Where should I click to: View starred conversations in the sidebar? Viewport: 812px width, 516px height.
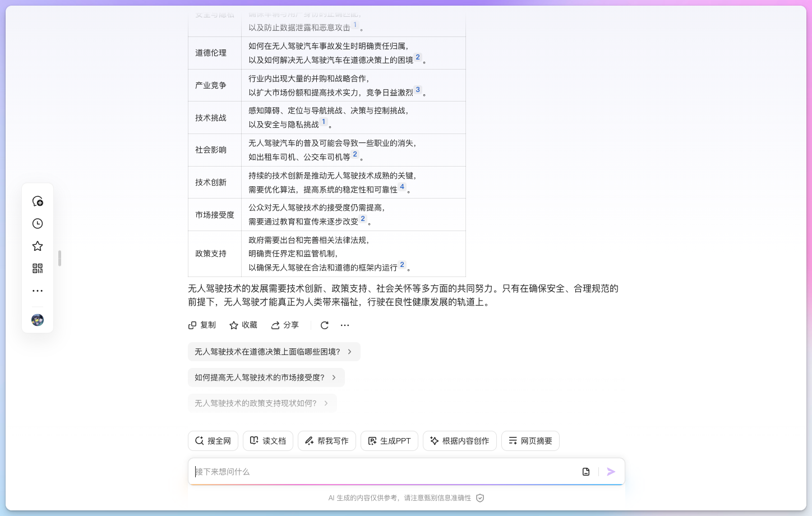(x=38, y=246)
